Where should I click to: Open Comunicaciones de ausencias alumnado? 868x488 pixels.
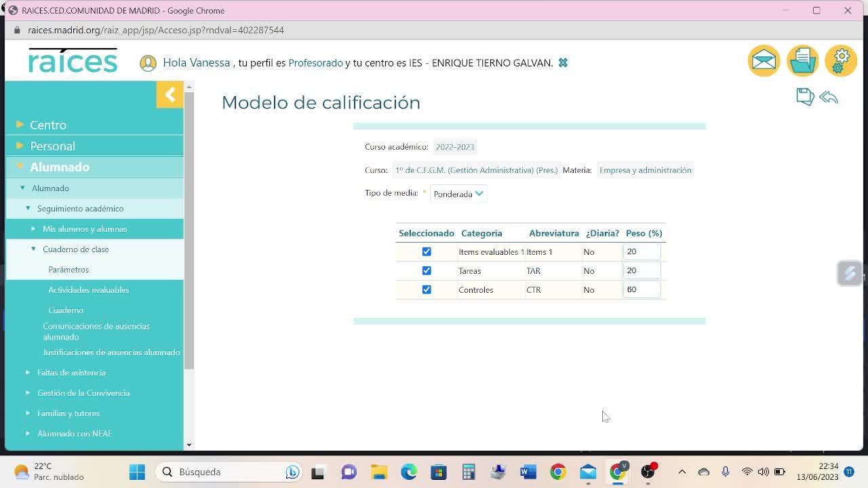coord(96,331)
